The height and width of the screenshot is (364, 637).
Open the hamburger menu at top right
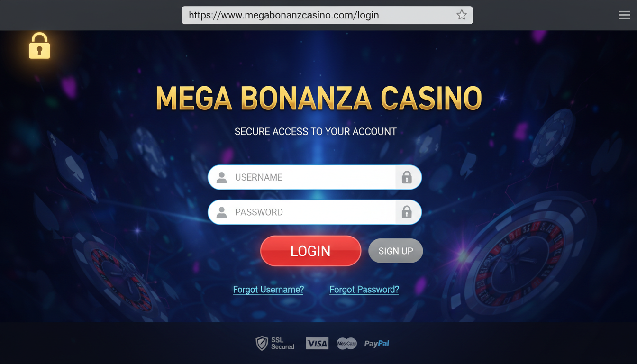click(x=624, y=15)
